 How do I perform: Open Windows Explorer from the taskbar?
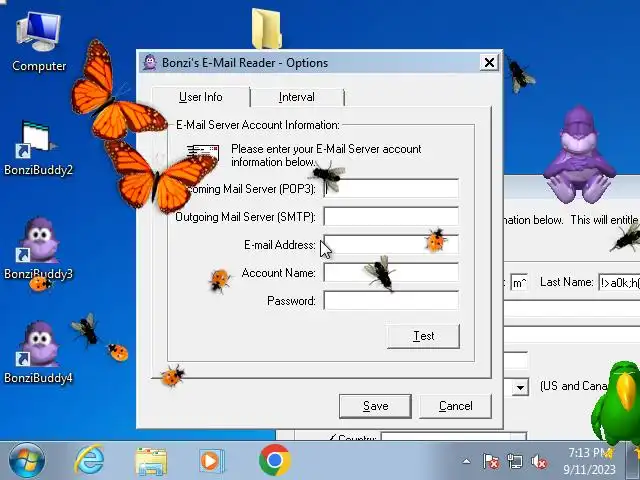pyautogui.click(x=151, y=461)
